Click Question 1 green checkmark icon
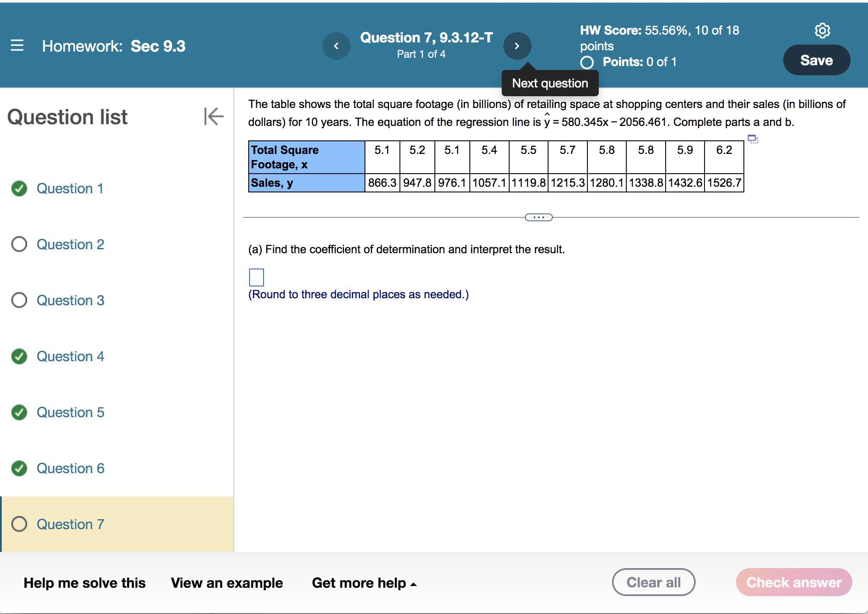The image size is (868, 614). coord(19,188)
